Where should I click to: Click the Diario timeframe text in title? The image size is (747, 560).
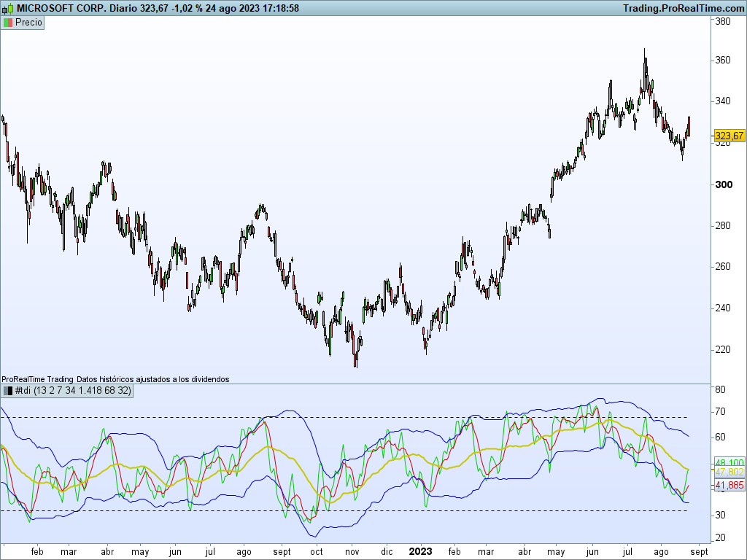click(123, 8)
